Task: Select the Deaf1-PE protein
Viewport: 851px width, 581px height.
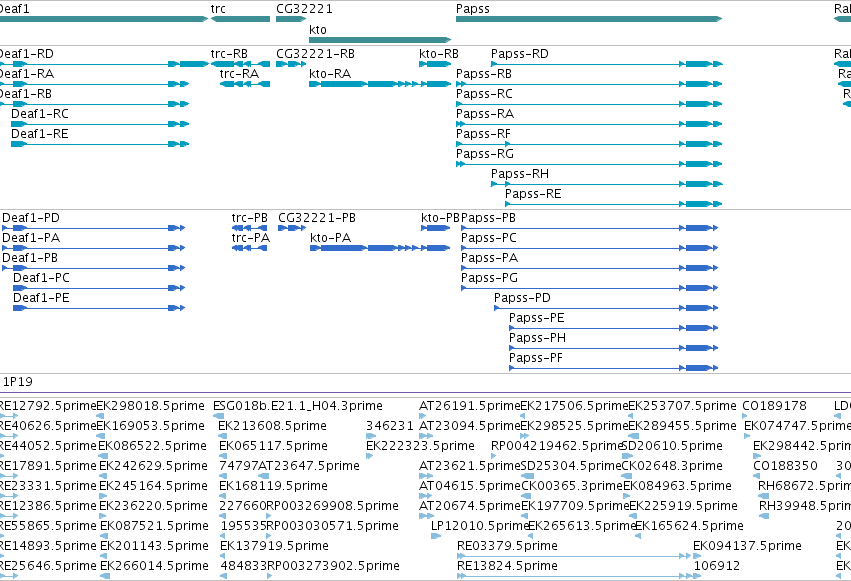Action: (x=99, y=308)
